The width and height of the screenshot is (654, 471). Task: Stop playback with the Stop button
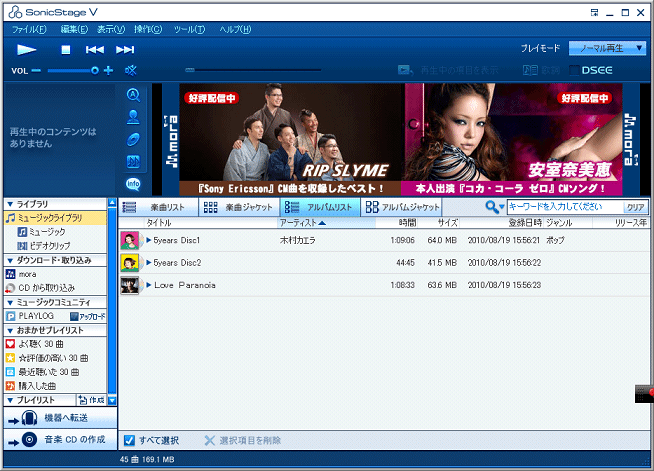click(x=66, y=50)
